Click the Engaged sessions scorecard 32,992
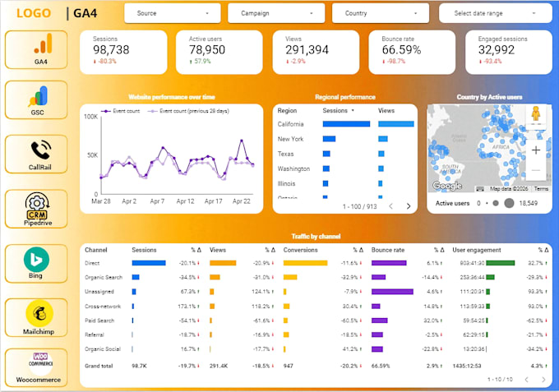Screen dimensions: 559x392 click(509, 52)
